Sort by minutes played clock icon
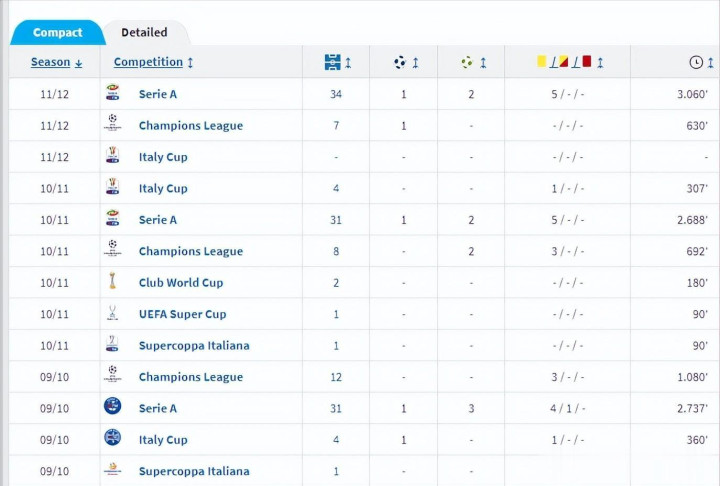The width and height of the screenshot is (720, 486). (696, 62)
